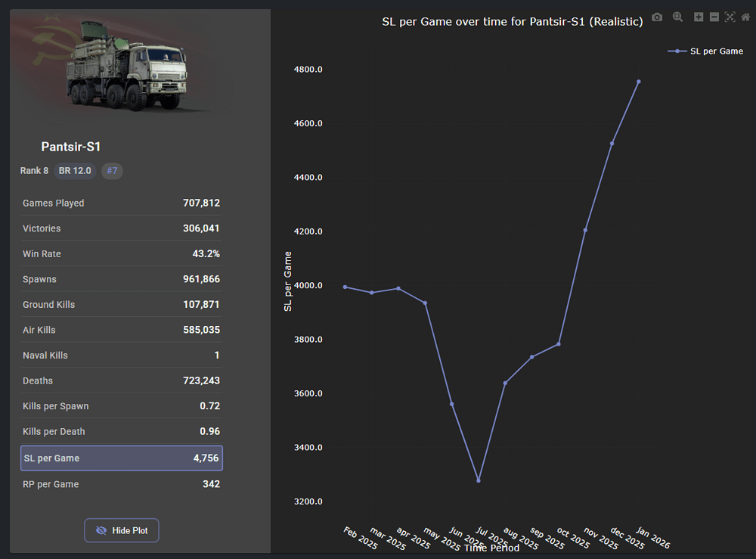Image resolution: width=756 pixels, height=559 pixels.
Task: Select the SL per Game stat row
Action: 121,458
